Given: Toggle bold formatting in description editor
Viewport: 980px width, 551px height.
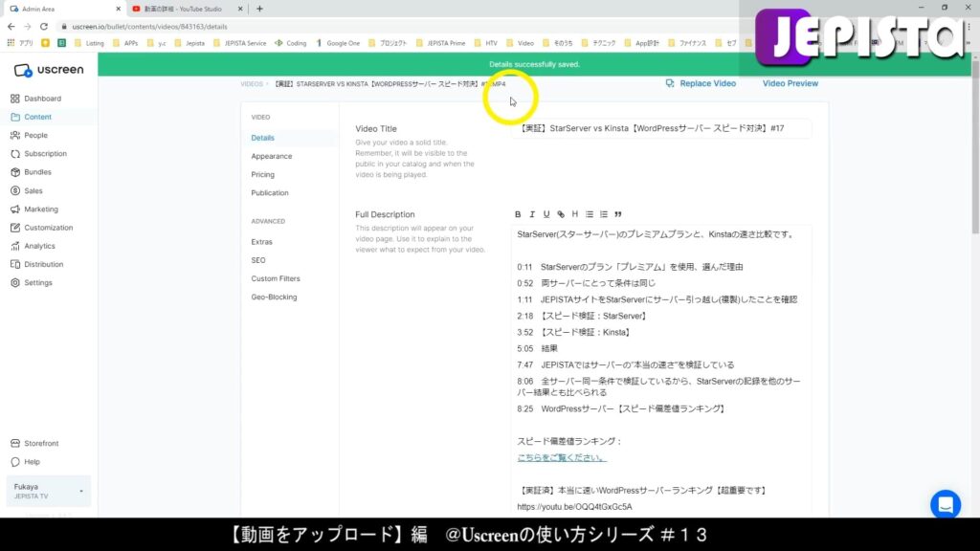Looking at the screenshot, I should coord(518,214).
